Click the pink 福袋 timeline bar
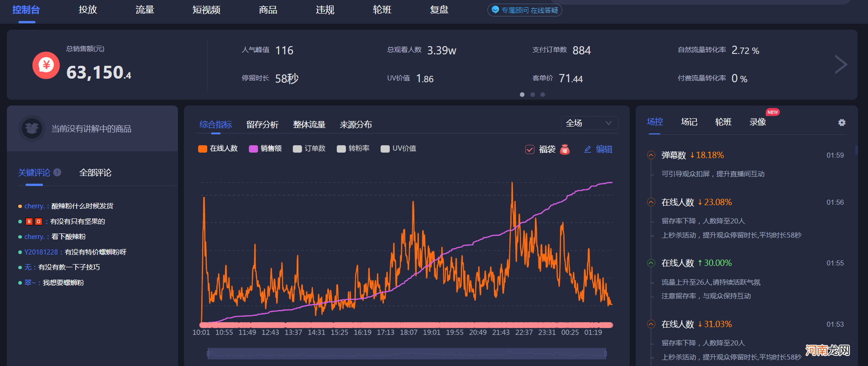The width and height of the screenshot is (868, 366). pyautogui.click(x=407, y=325)
